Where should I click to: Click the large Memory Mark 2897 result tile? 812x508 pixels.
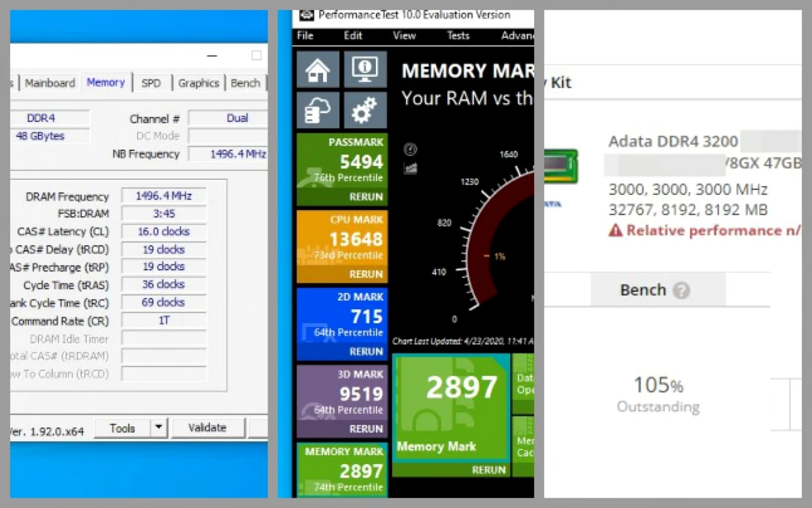pyautogui.click(x=451, y=408)
